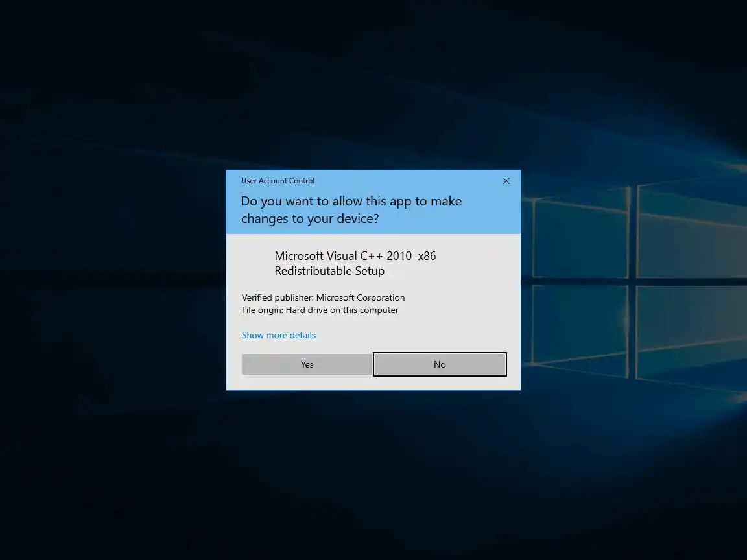Image resolution: width=747 pixels, height=560 pixels.
Task: Click the "Microsoft Visual C++ 2010 x86" program name
Action: (355, 256)
